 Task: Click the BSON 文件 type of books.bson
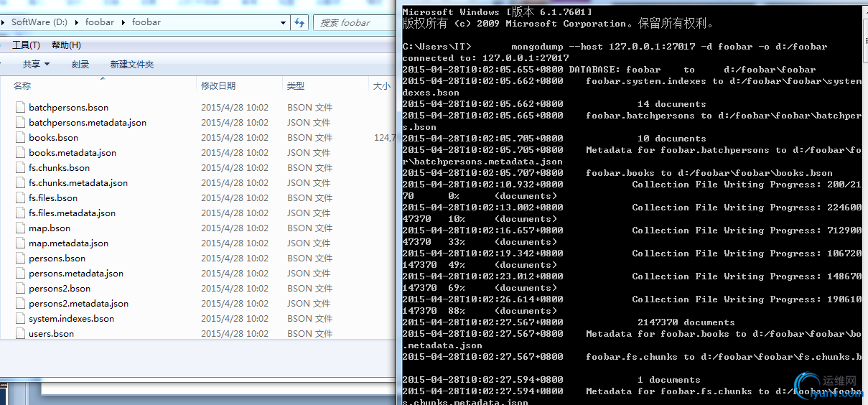(x=309, y=137)
